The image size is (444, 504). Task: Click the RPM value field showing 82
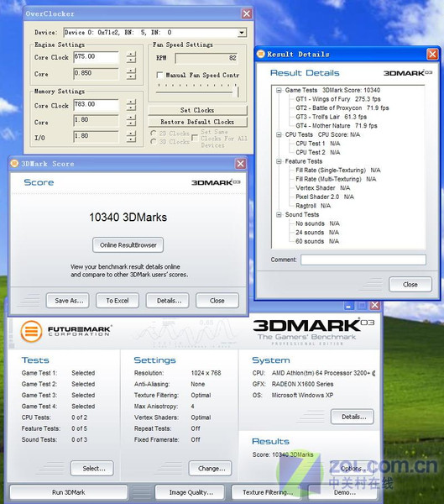tap(206, 58)
